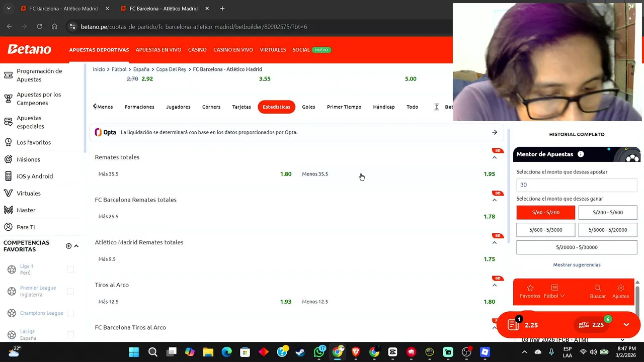Open Steam from the taskbar
The width and height of the screenshot is (644, 362).
coord(300,352)
